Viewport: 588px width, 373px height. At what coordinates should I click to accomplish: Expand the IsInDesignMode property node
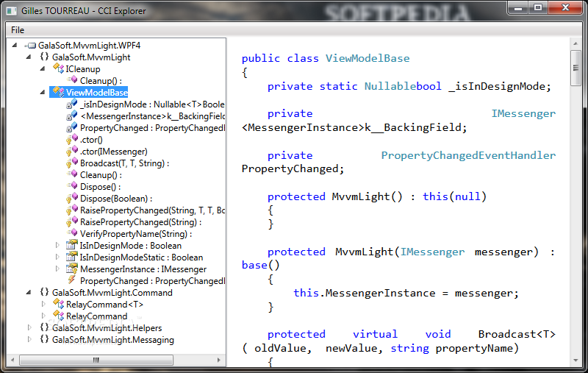point(57,246)
